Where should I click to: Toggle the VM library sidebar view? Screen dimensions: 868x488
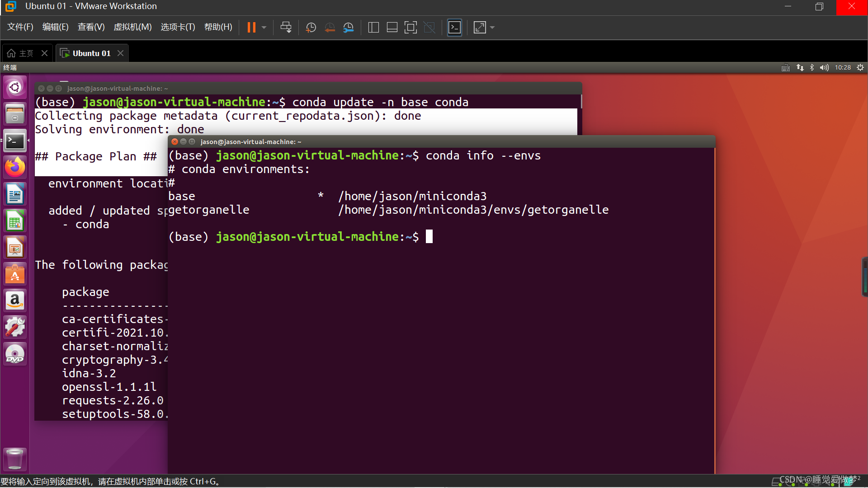(x=373, y=28)
